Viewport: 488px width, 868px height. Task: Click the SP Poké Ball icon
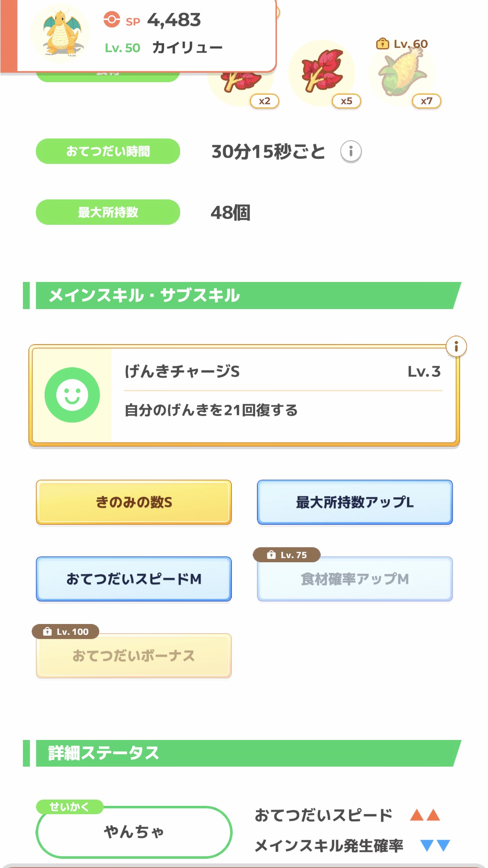(111, 20)
